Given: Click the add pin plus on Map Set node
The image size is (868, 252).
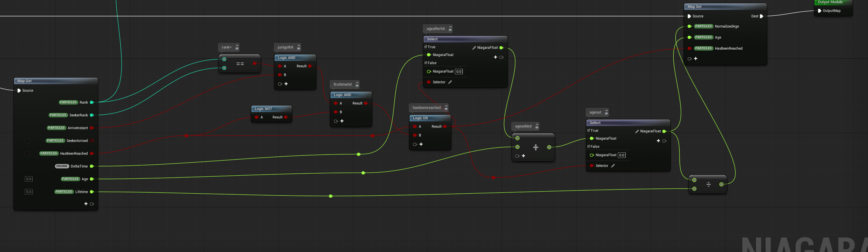Looking at the screenshot, I should (x=696, y=59).
